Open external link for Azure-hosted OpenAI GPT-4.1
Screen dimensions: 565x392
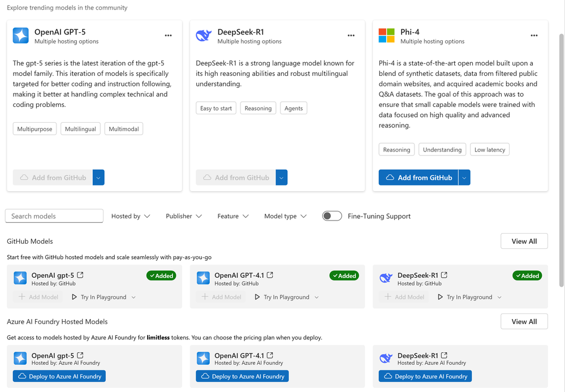[270, 355]
